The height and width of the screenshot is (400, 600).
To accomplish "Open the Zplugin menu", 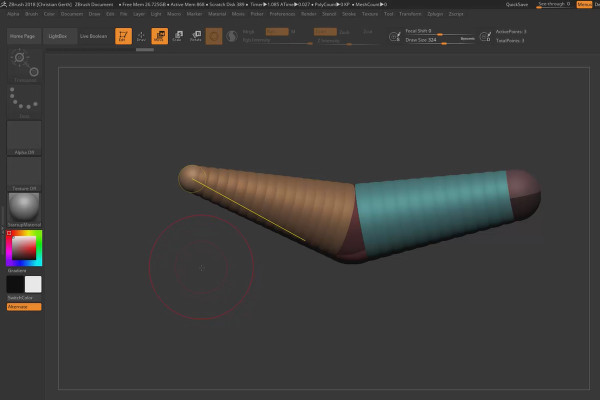I will [x=435, y=14].
